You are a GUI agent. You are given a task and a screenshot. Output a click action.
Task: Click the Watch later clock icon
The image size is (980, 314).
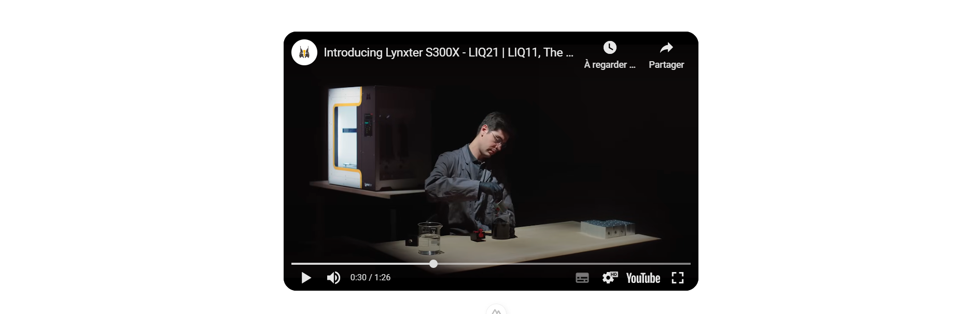610,48
